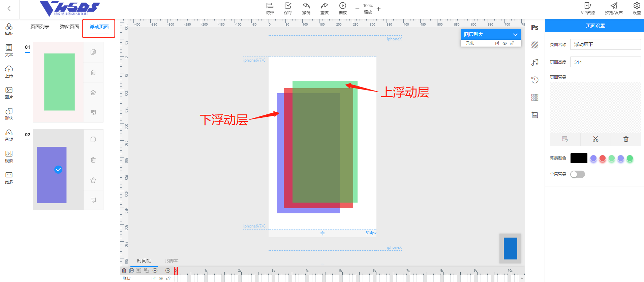Open the 上传 upload tool
644x282 pixels.
(x=9, y=72)
